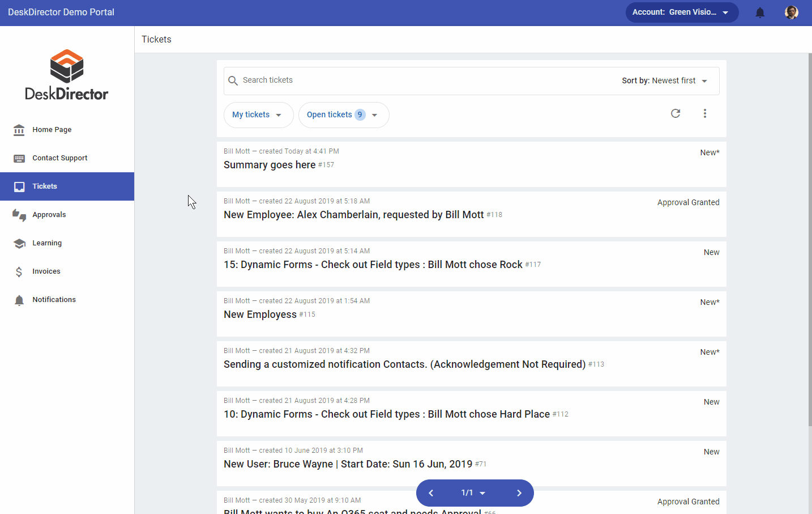Image resolution: width=812 pixels, height=514 pixels.
Task: Open the Invoices menu item
Action: tap(67, 271)
